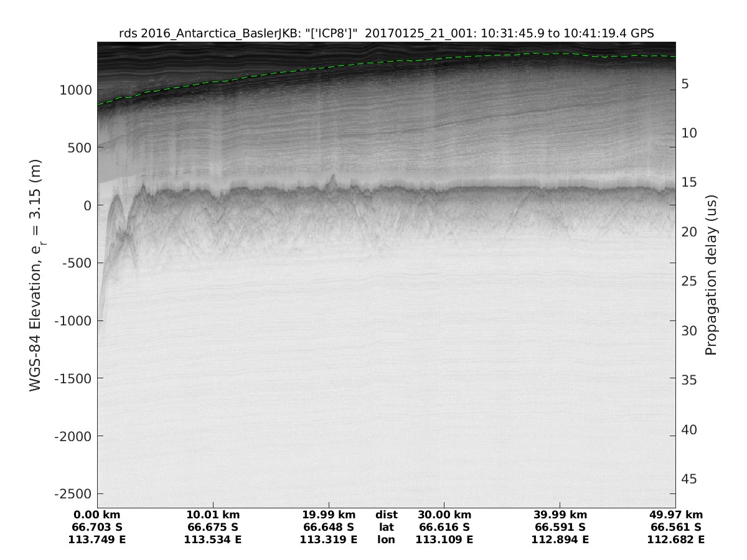Click the -2500 elevation tick label
Screen dimensions: 747x560
[73, 494]
